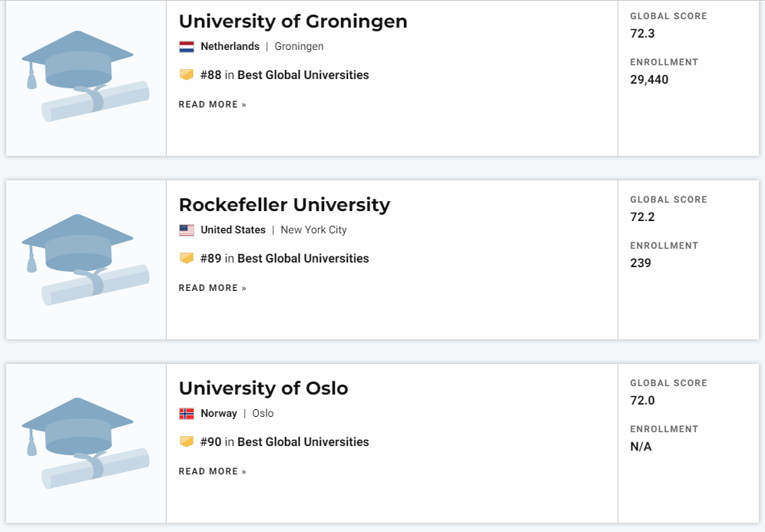
Task: Click Rockefeller University graduation cap image
Action: coord(85,259)
